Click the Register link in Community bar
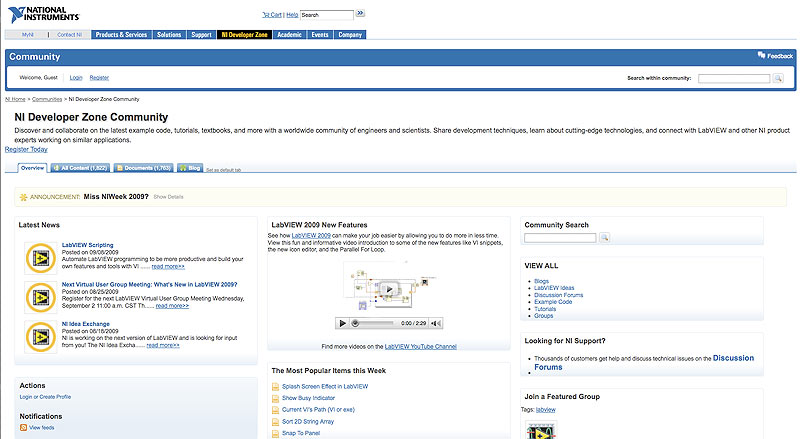This screenshot has height=439, width=800. [99, 78]
